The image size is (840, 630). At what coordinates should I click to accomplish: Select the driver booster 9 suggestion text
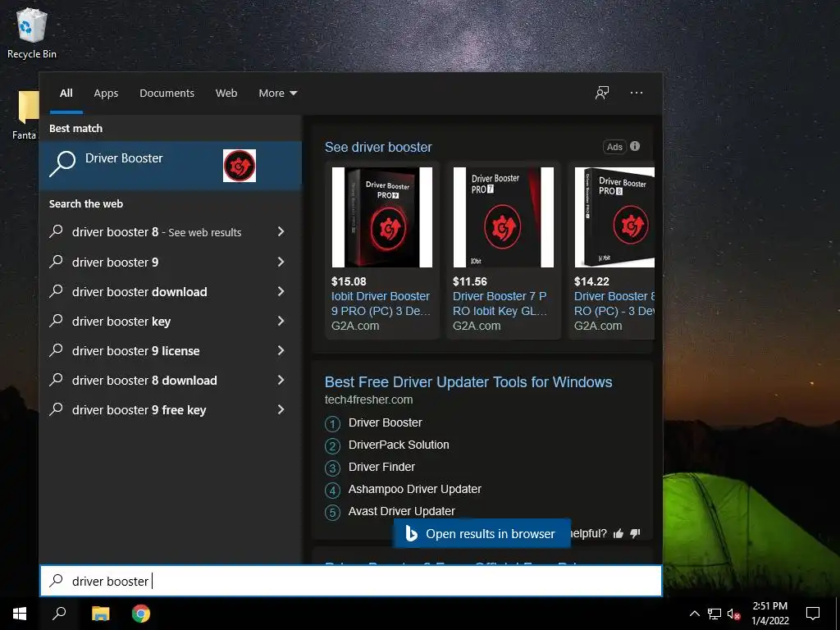(x=115, y=262)
